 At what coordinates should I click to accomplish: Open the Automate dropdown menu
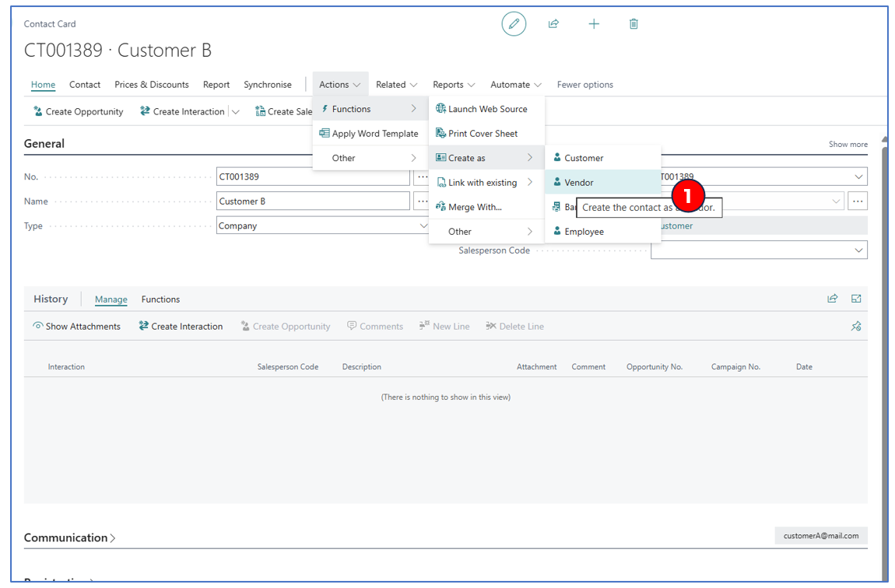click(x=515, y=85)
